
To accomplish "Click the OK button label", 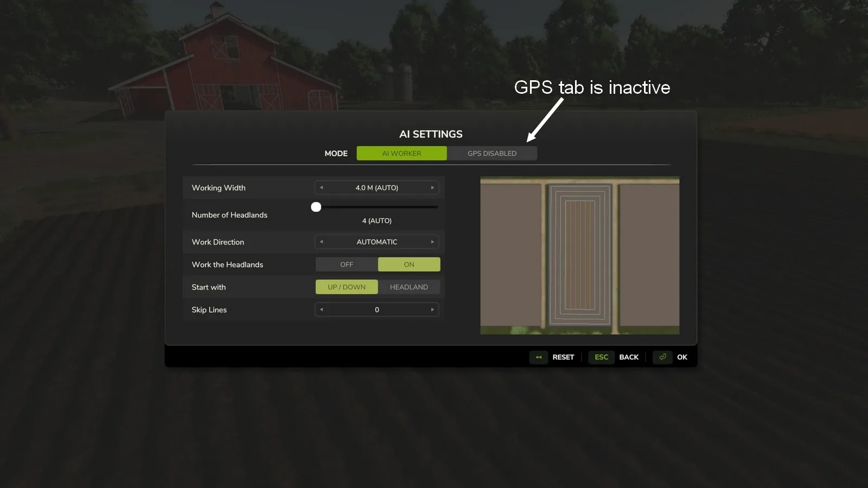I will coord(682,357).
